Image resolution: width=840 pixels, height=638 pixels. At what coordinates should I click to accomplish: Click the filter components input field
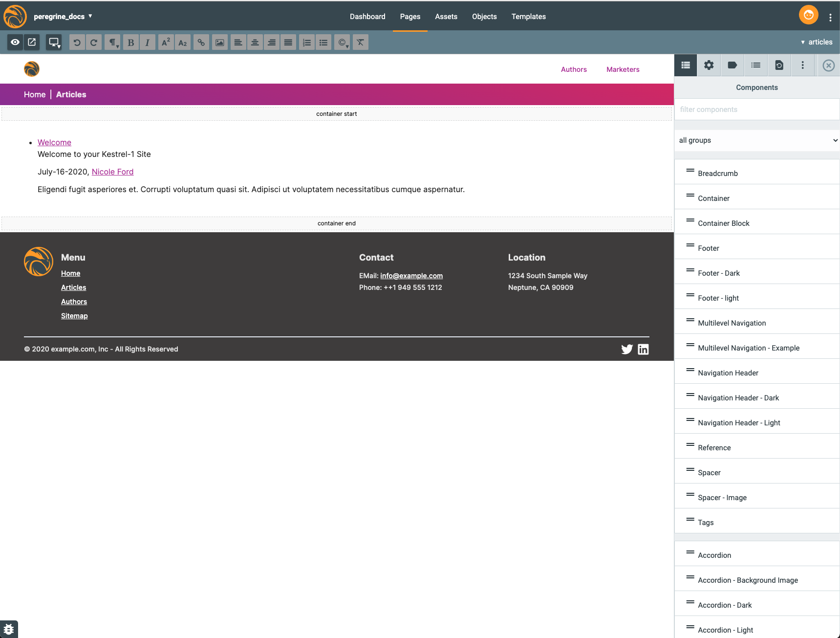coord(756,110)
